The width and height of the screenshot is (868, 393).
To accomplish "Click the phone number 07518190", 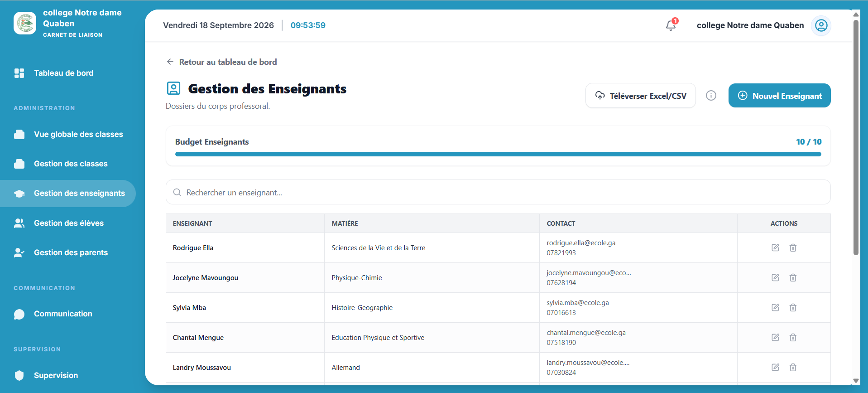I will (561, 343).
